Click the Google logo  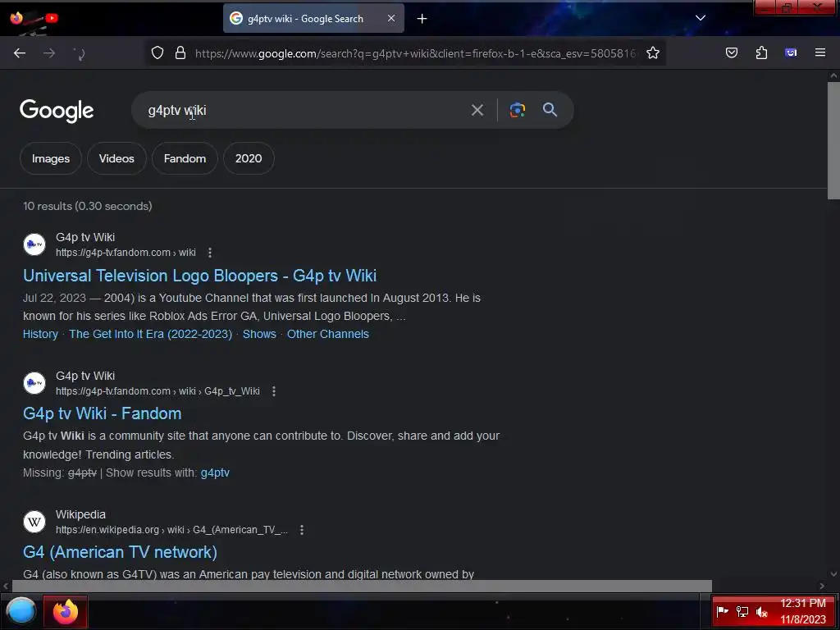pyautogui.click(x=57, y=111)
